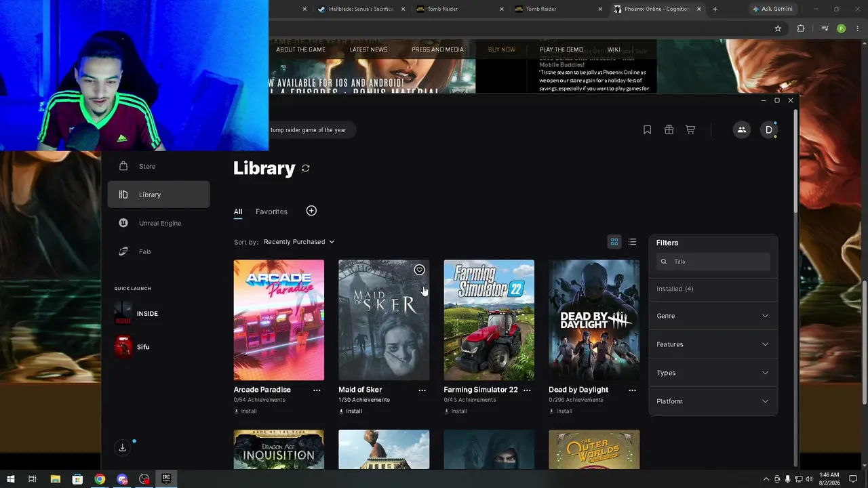This screenshot has width=868, height=488.
Task: Open the Wishlist bookmark icon in Epic launcher
Action: (x=647, y=129)
